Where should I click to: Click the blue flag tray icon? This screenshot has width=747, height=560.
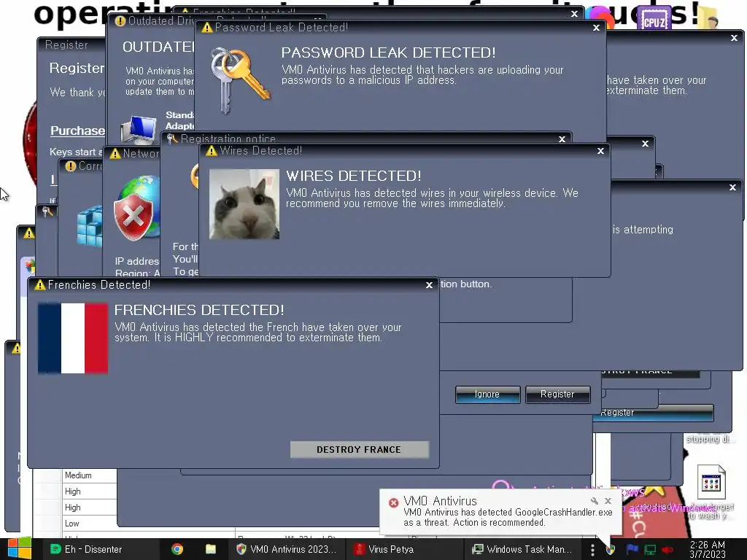tap(632, 550)
